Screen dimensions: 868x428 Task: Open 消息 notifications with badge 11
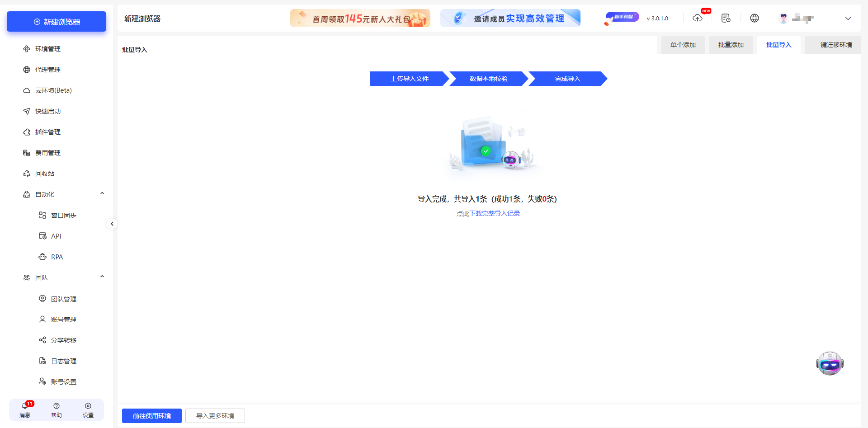pos(25,410)
